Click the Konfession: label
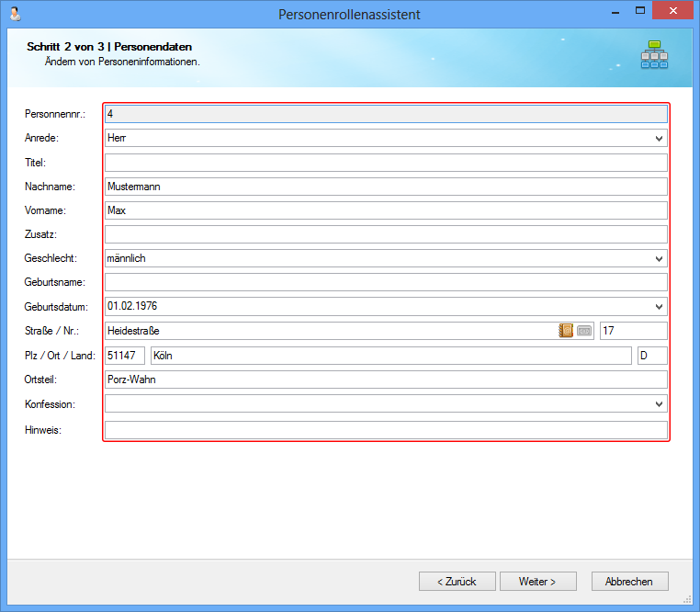Image resolution: width=700 pixels, height=612 pixels. tap(50, 404)
